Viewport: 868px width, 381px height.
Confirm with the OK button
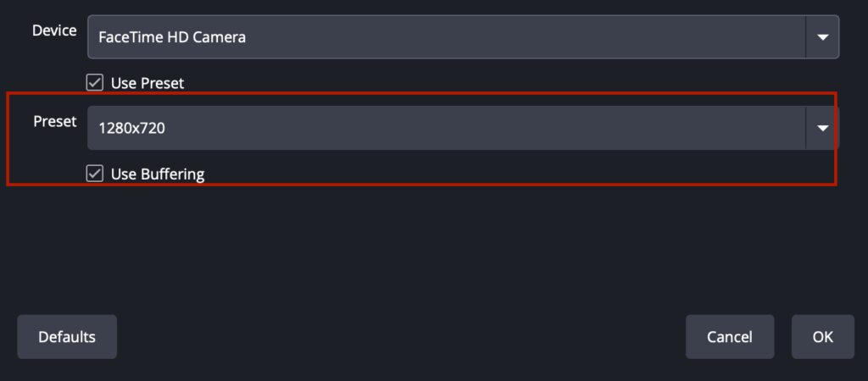pyautogui.click(x=822, y=337)
